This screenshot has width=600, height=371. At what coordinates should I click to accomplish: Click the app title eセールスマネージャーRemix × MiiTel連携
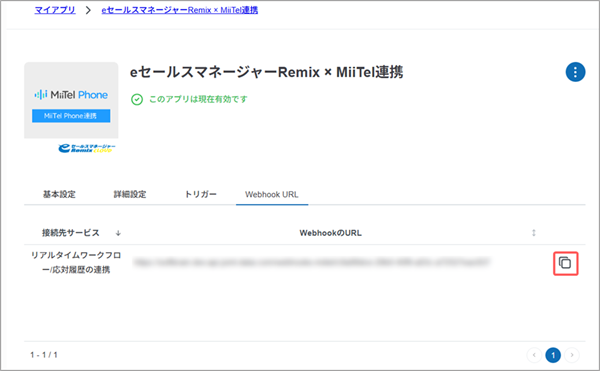point(266,72)
